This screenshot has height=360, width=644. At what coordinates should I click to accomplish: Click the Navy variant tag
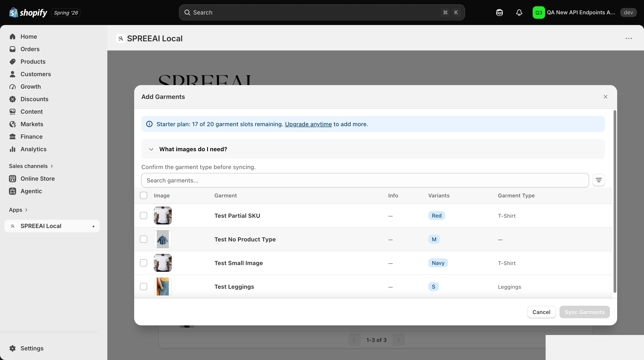point(438,263)
